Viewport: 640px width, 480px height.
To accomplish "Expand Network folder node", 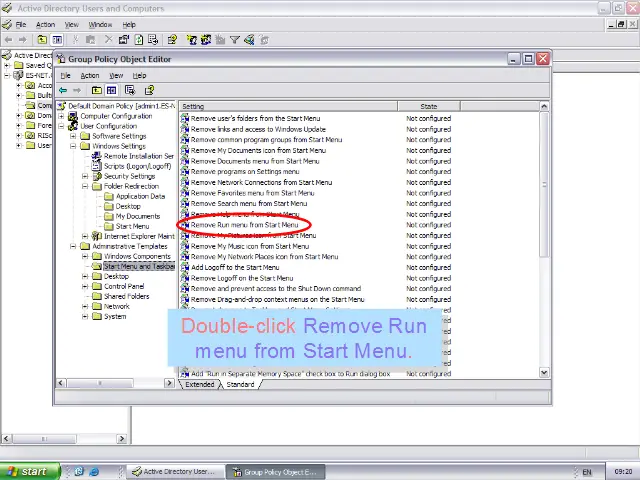I will (85, 306).
